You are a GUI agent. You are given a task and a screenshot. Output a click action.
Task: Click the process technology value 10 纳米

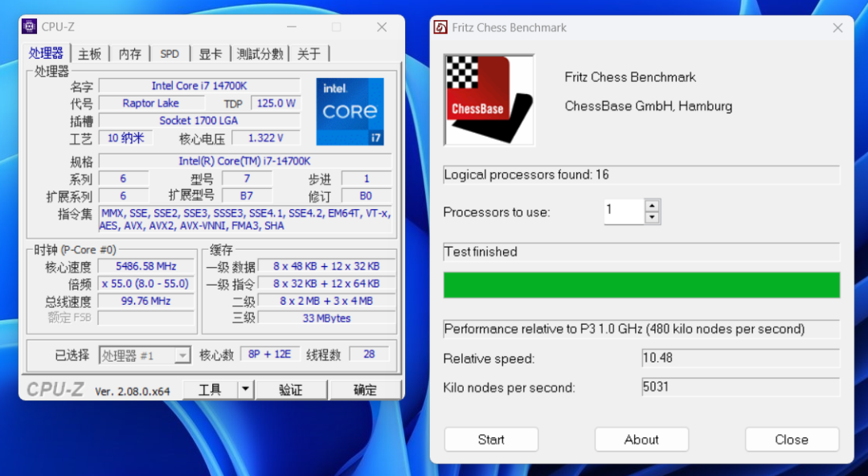tap(125, 138)
